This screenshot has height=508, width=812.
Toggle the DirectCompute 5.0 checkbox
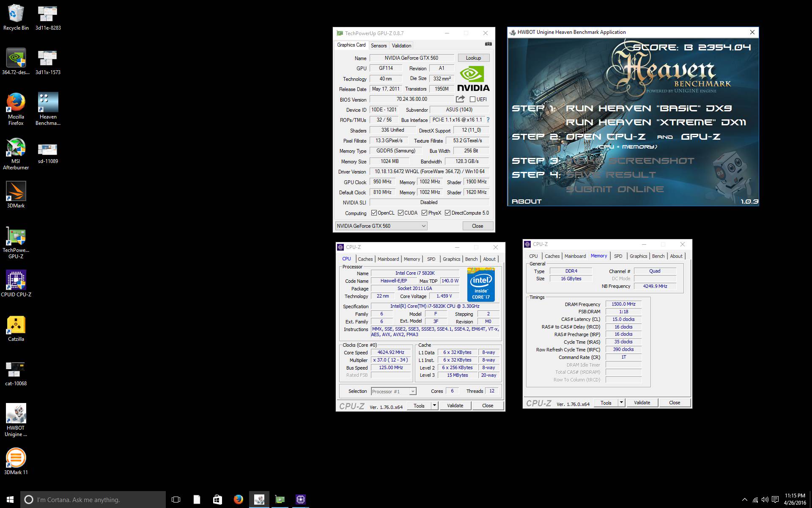(447, 213)
